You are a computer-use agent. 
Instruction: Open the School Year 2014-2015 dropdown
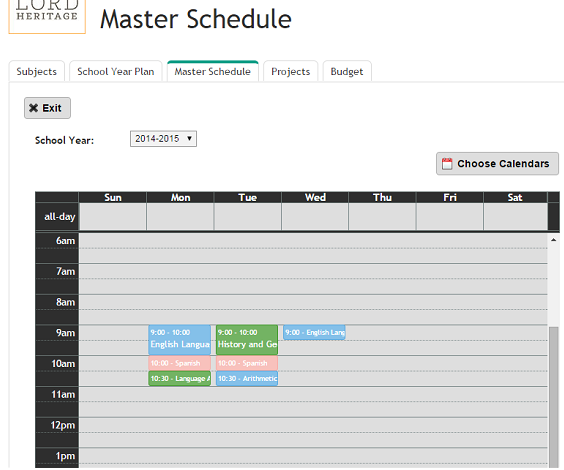[163, 139]
